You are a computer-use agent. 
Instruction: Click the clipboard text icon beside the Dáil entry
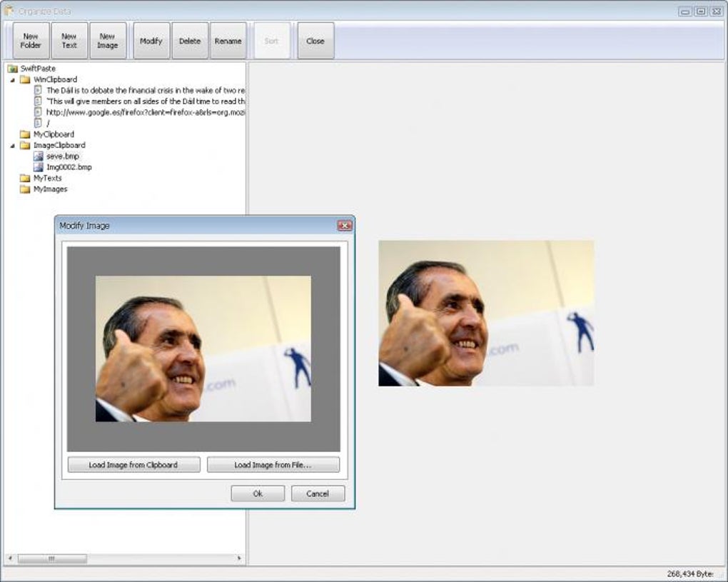point(39,90)
